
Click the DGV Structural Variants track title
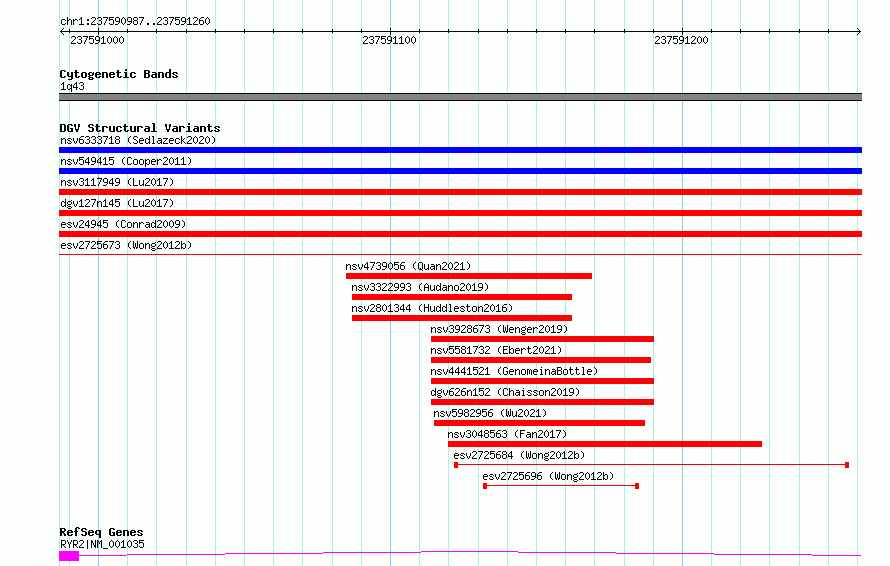pos(140,128)
